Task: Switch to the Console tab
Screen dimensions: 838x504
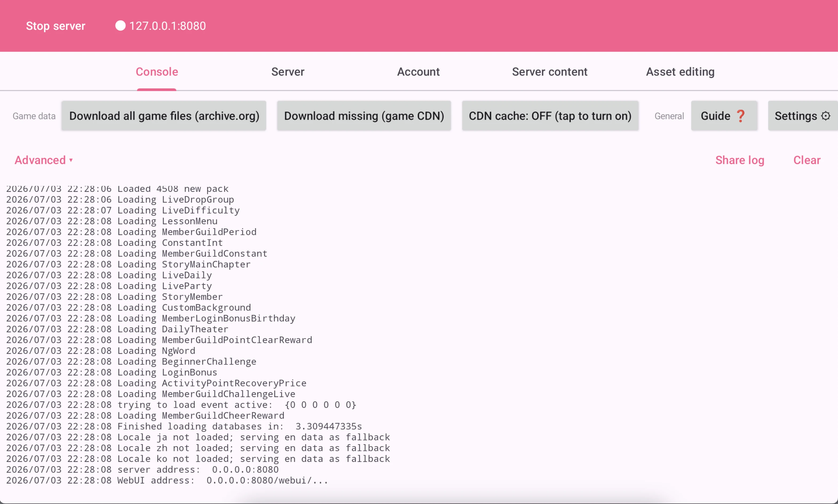Action: pos(157,72)
